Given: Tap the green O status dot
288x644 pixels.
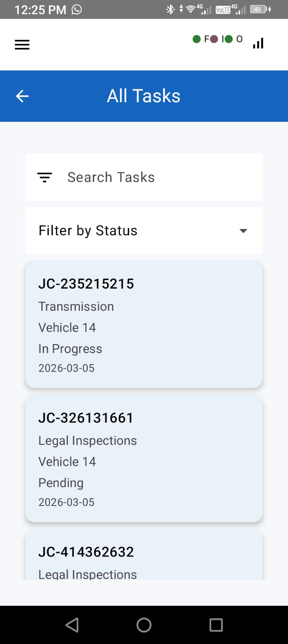Looking at the screenshot, I should pyautogui.click(x=229, y=39).
